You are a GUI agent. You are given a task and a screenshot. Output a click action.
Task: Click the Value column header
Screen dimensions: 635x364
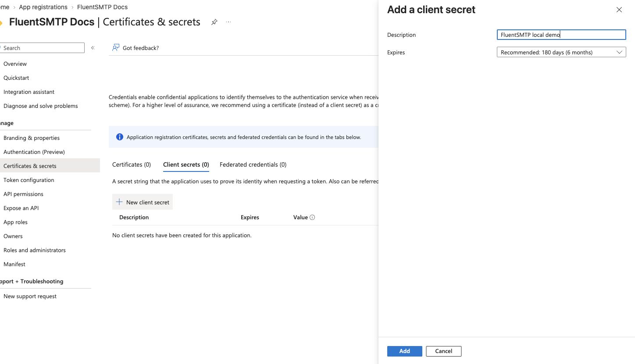300,217
